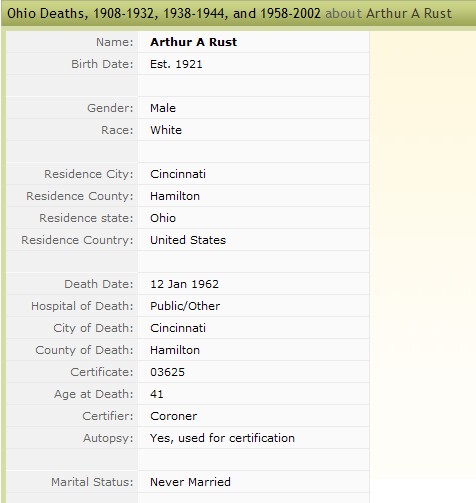Image resolution: width=476 pixels, height=503 pixels.
Task: Click the Certifier value Coroner
Action: [x=173, y=416]
